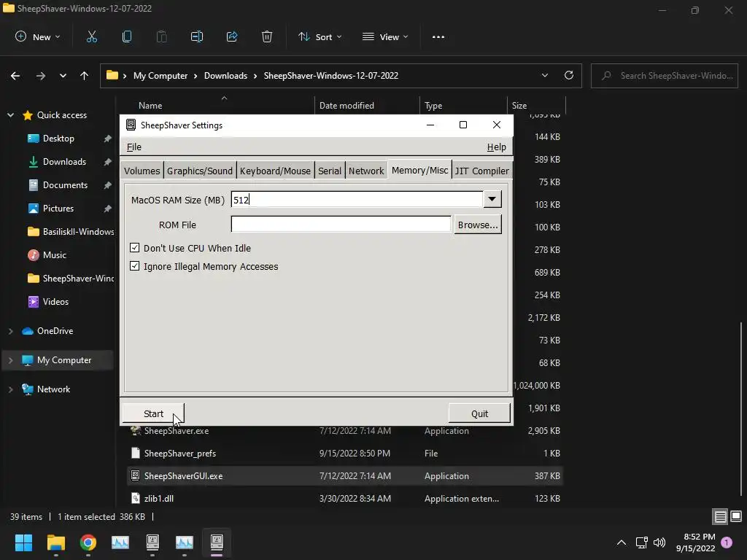Click the MacOS RAM Size field
This screenshot has width=747, height=560.
[x=357, y=199]
